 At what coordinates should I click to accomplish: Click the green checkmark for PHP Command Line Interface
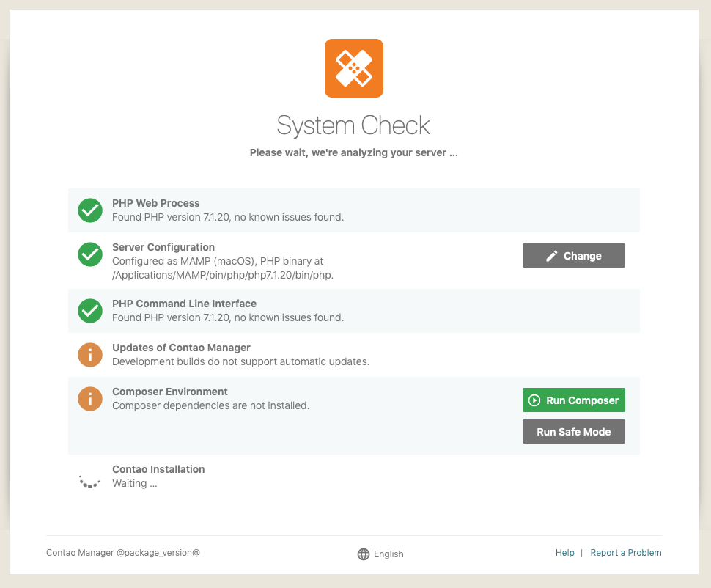click(89, 311)
